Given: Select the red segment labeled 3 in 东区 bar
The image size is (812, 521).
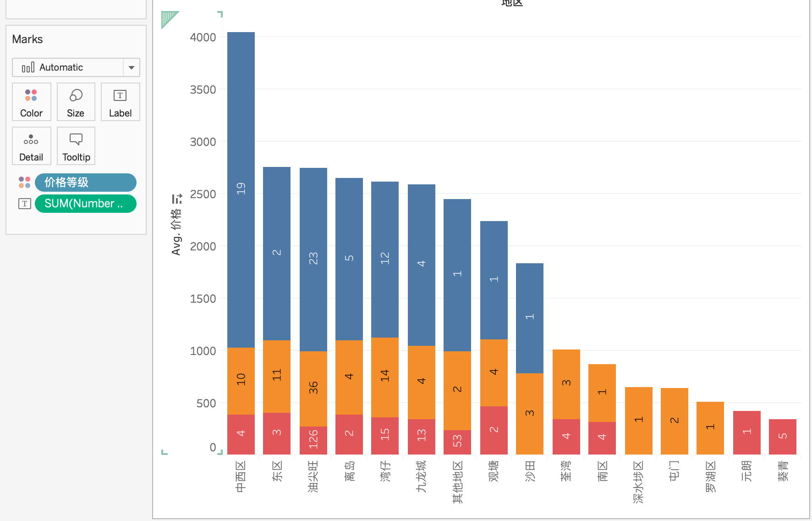Looking at the screenshot, I should [x=277, y=434].
